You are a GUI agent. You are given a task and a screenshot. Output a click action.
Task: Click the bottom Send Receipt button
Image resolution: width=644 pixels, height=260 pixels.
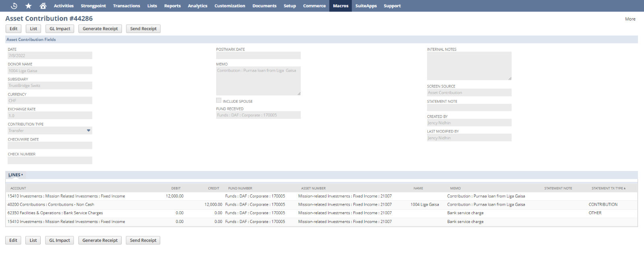(143, 240)
